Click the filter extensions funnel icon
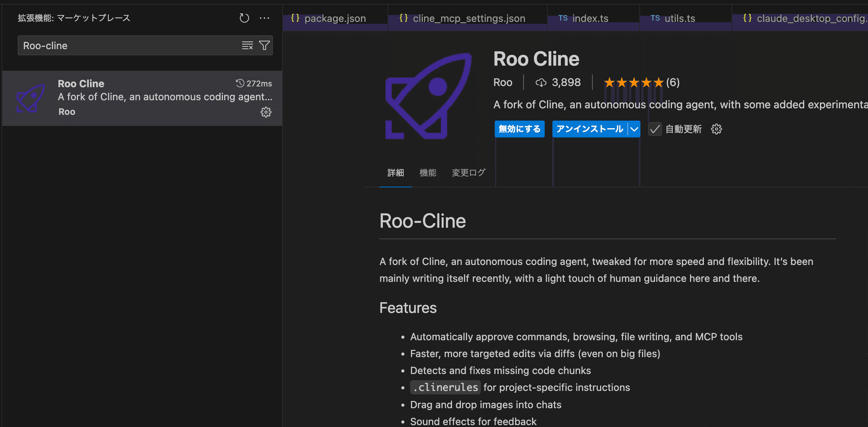 [264, 46]
